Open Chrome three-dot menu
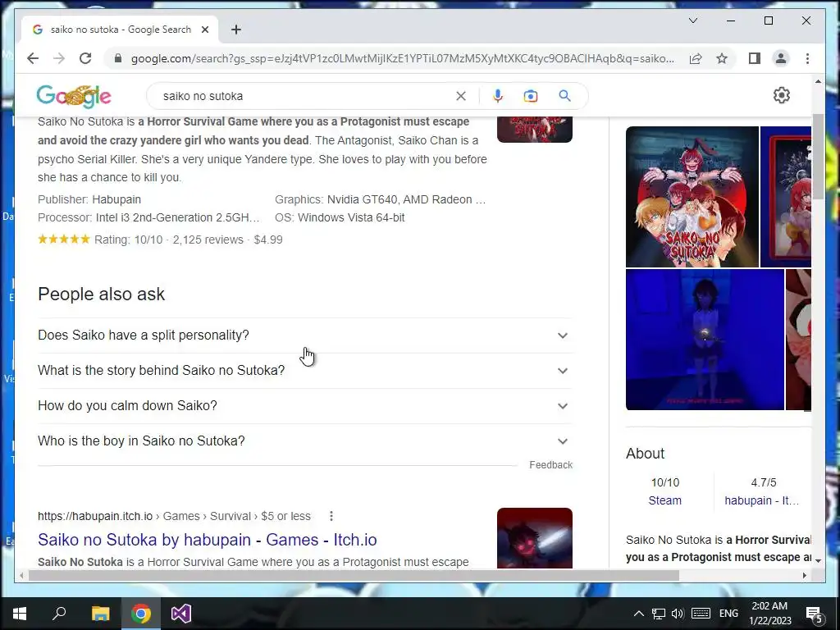Viewport: 840px width, 630px height. 807,58
